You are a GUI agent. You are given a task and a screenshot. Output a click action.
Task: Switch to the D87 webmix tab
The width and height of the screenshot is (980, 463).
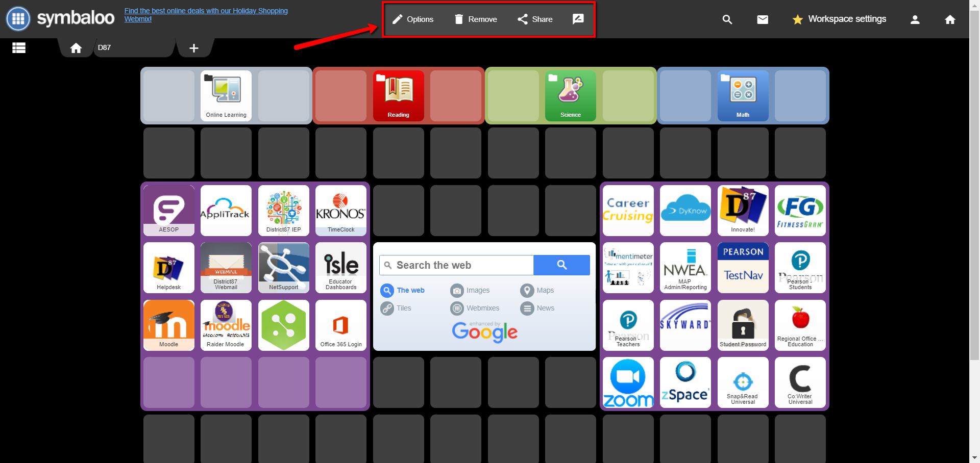134,47
